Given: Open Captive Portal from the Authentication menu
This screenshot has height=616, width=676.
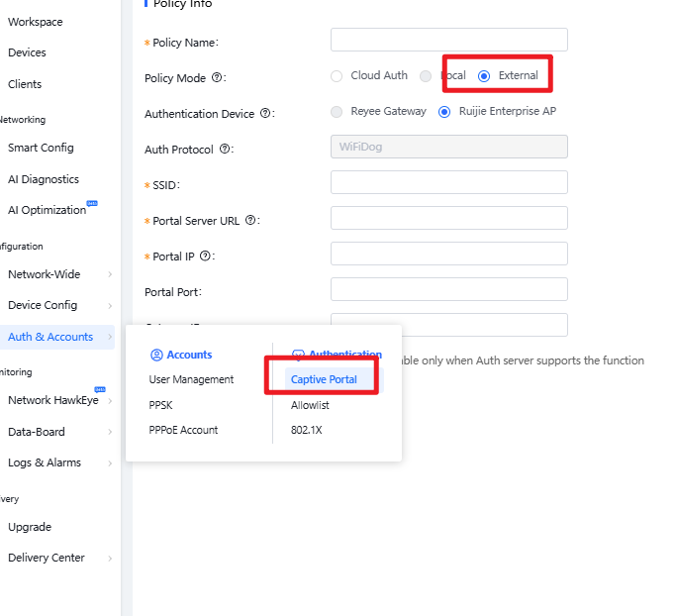Looking at the screenshot, I should tap(324, 380).
